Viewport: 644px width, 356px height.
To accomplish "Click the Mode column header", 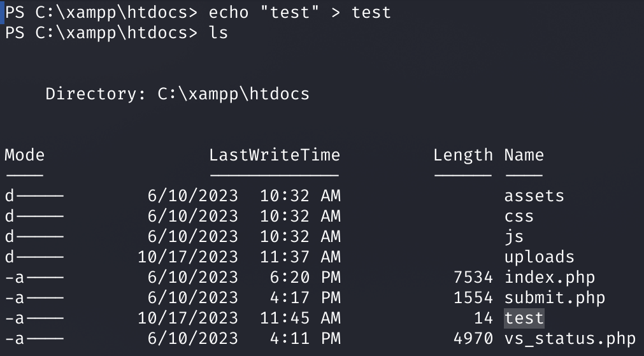I will tap(25, 155).
